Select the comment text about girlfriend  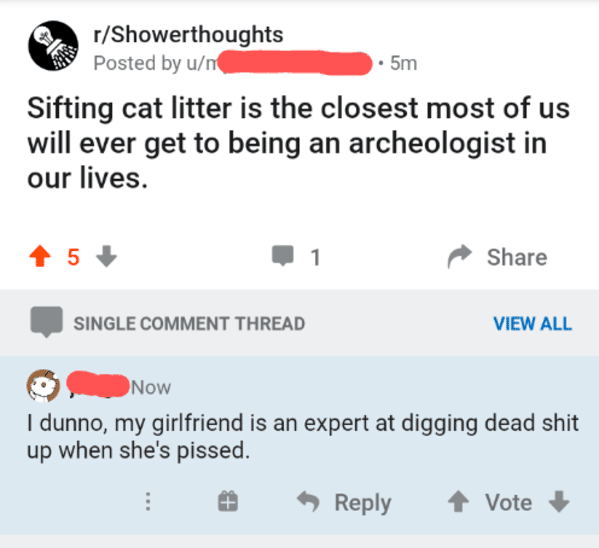click(x=303, y=436)
